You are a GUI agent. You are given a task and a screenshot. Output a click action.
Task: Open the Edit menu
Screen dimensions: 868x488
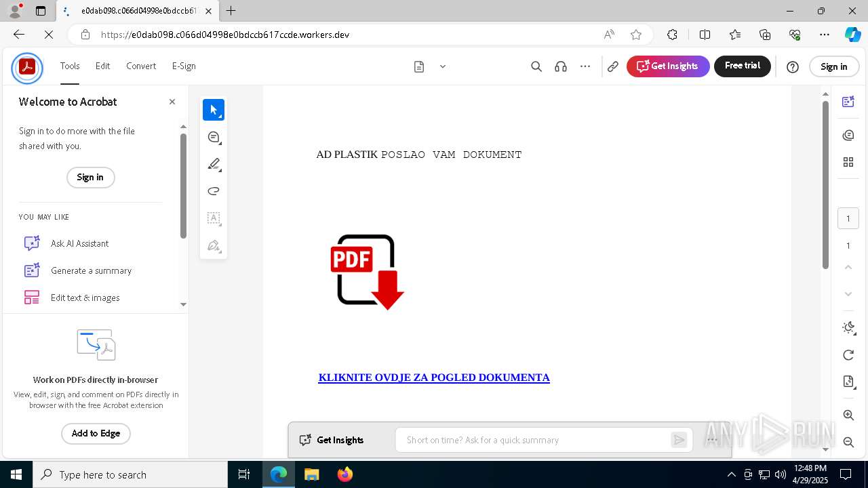[102, 66]
